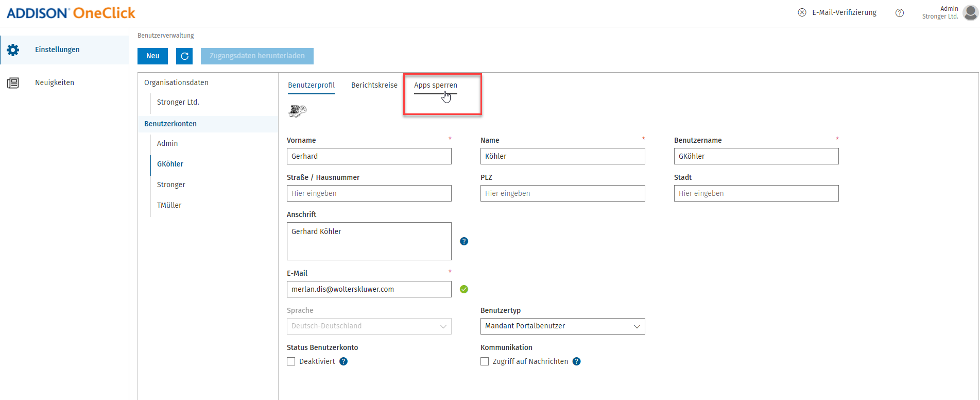Click the E-Mail-Verifizierung circled X icon
The image size is (980, 400).
click(x=802, y=13)
